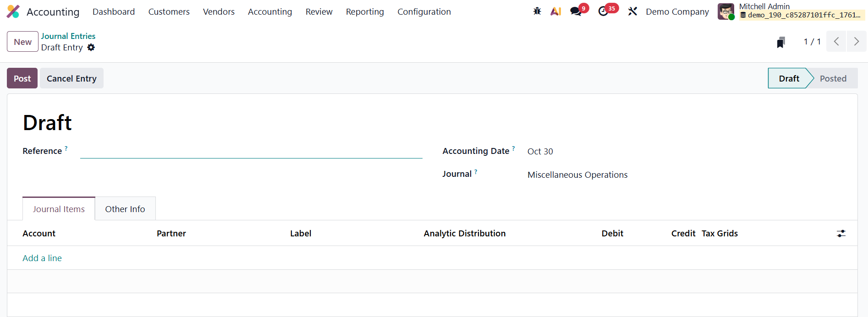Open activities clock with 35 badge
The image size is (868, 317).
click(604, 11)
